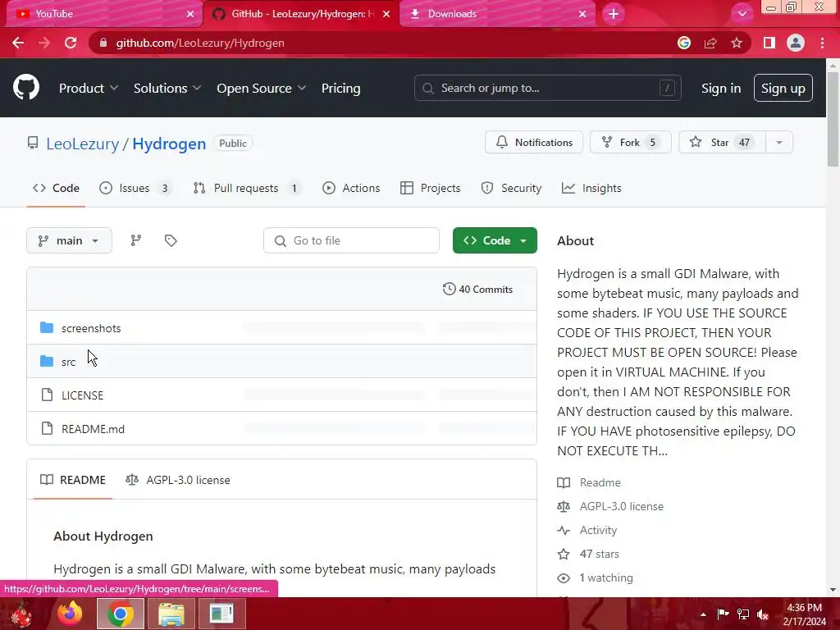Reload the page with refresh icon

tap(71, 43)
